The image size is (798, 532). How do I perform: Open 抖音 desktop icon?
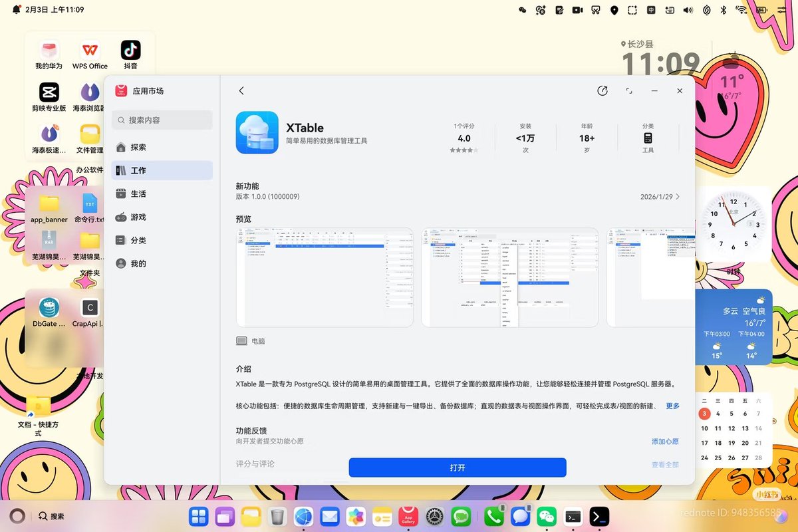[130, 56]
